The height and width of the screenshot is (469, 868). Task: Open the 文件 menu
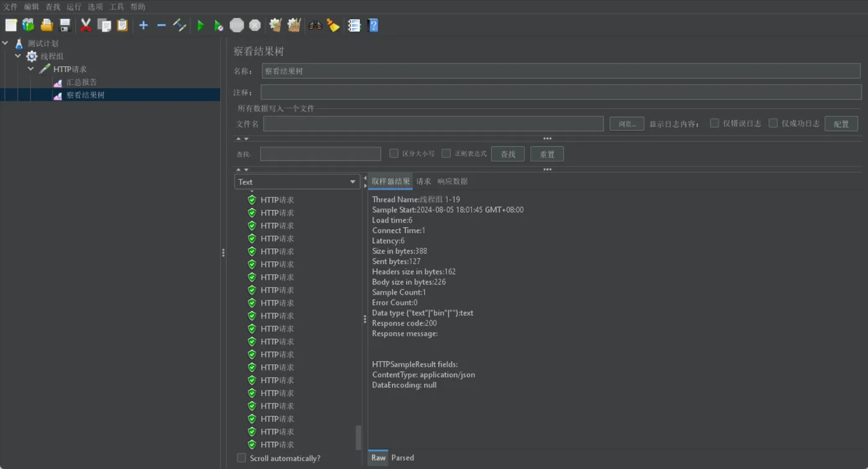11,7
